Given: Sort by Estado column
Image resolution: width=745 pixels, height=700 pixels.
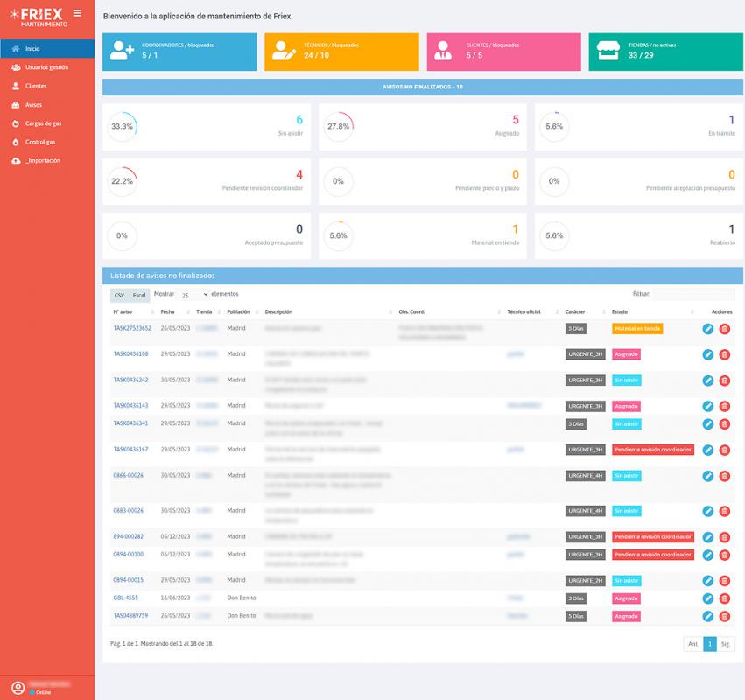Looking at the screenshot, I should pyautogui.click(x=652, y=312).
